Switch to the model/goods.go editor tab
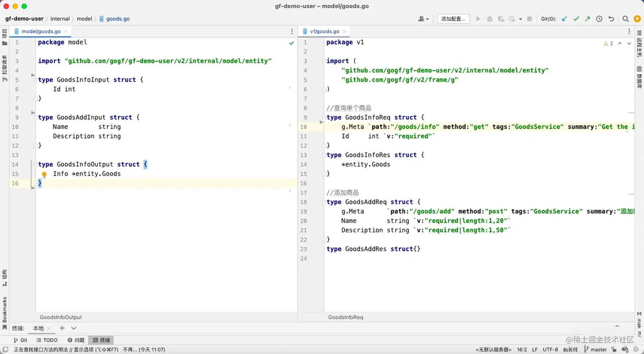Viewport: 644px width, 354px height. 41,32
